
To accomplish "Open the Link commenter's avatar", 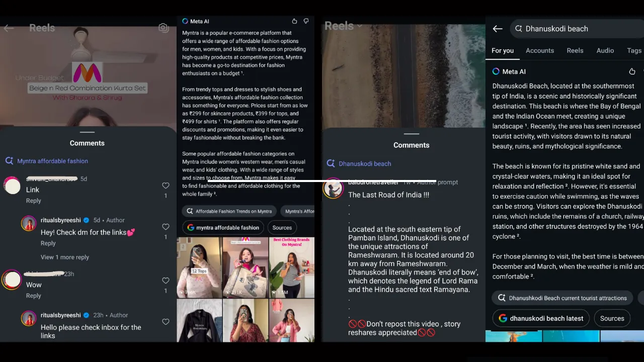I will point(12,186).
